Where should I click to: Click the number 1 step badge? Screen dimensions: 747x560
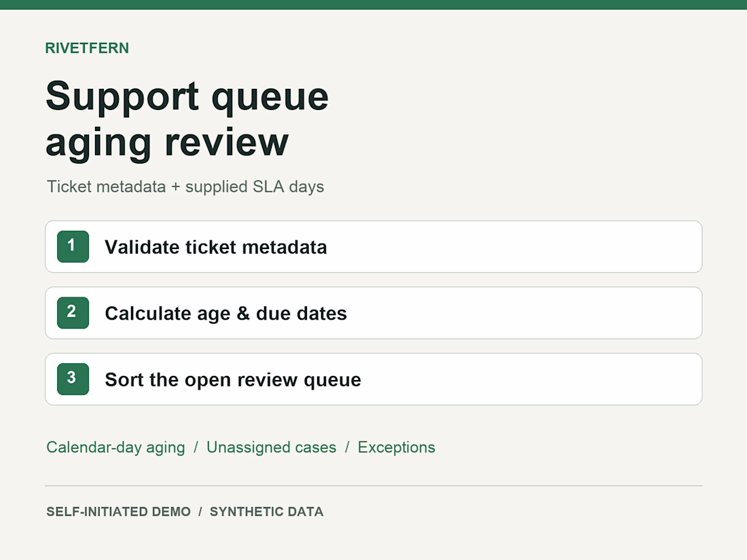[x=73, y=246]
